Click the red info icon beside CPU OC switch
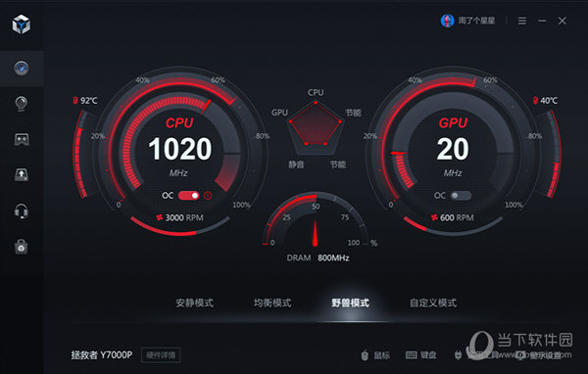 pyautogui.click(x=208, y=195)
